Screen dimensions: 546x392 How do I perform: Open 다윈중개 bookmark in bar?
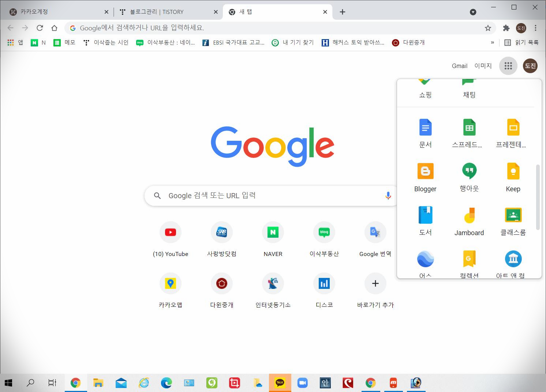click(408, 42)
